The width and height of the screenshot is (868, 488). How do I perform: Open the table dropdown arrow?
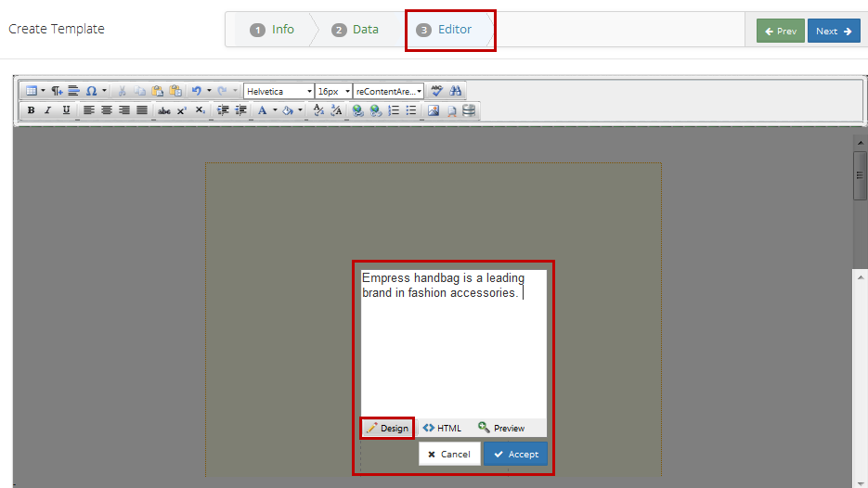(x=43, y=91)
